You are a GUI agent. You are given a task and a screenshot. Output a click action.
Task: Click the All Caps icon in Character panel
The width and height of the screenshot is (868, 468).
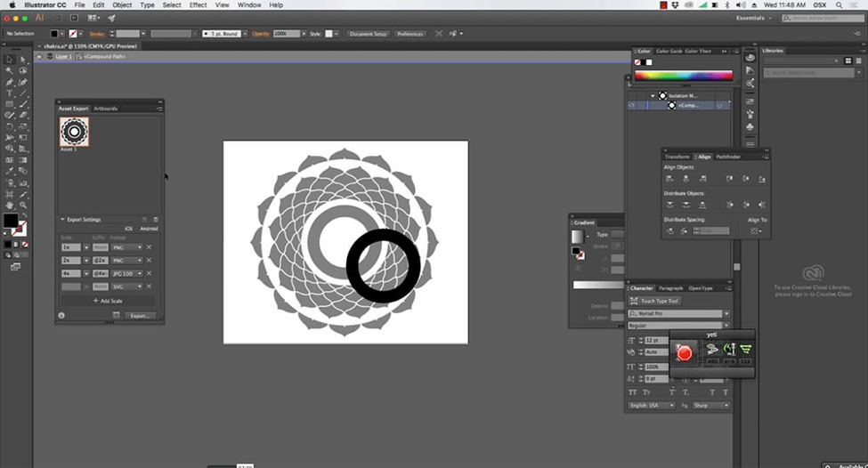(632, 392)
